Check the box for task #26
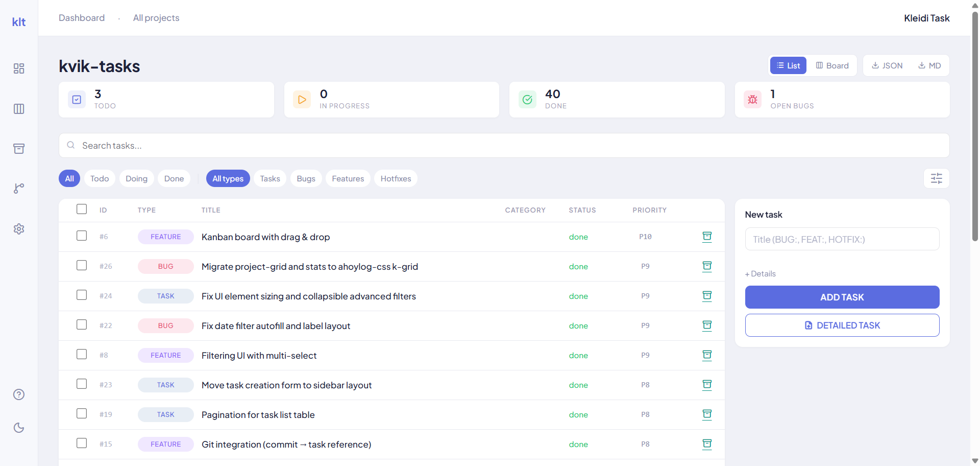This screenshot has height=466, width=980. click(82, 265)
